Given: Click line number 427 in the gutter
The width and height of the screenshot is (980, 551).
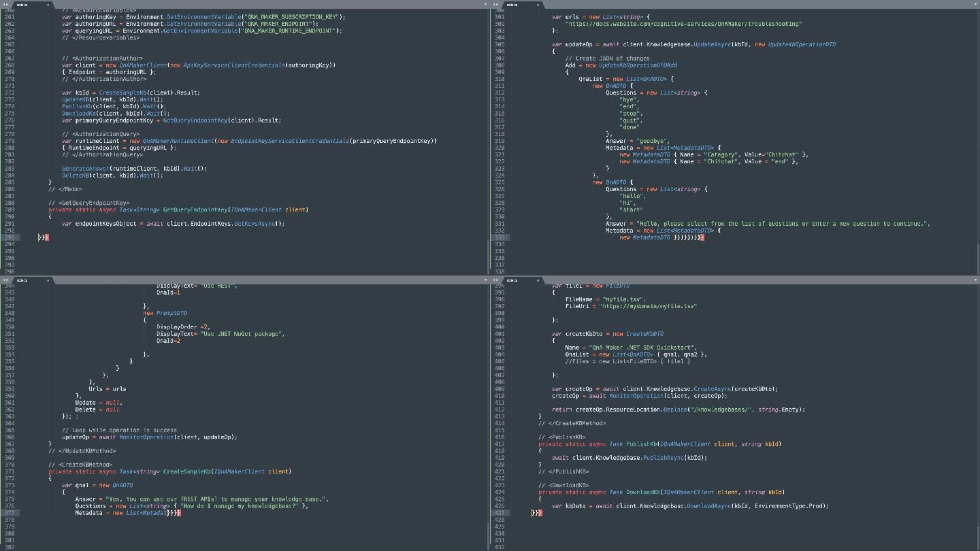Looking at the screenshot, I should pyautogui.click(x=500, y=512).
